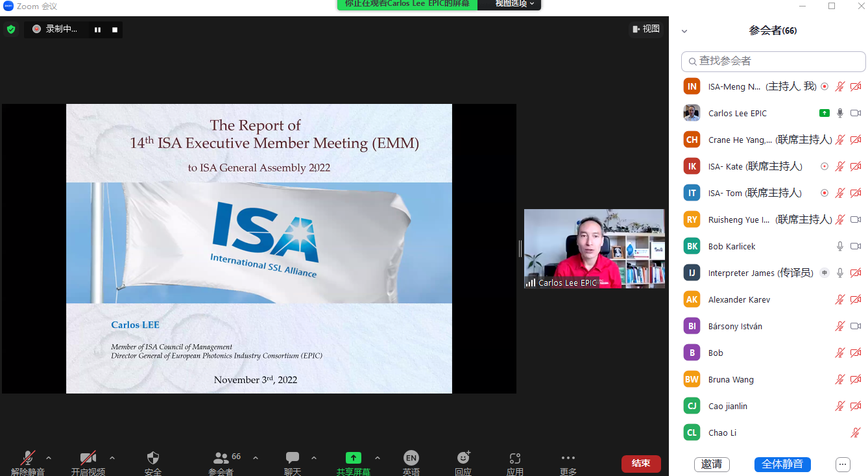Open the View (视图) layout menu
Image resolution: width=868 pixels, height=476 pixels.
(x=646, y=29)
